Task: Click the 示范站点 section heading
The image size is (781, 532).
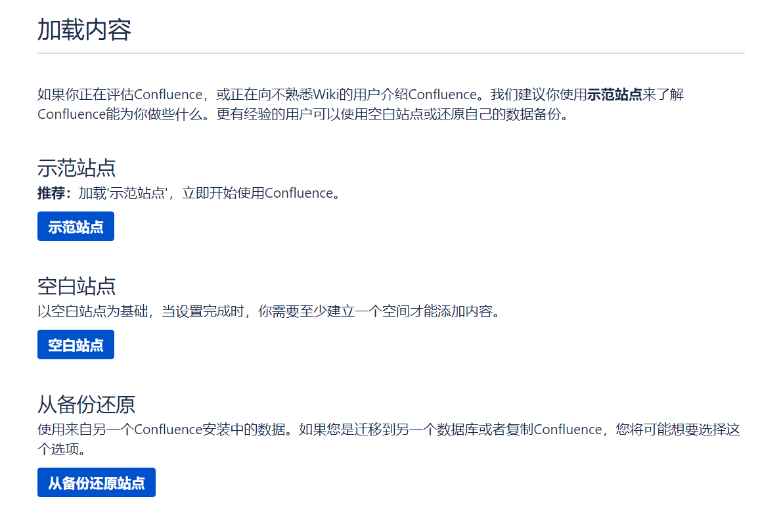Action: 77,168
